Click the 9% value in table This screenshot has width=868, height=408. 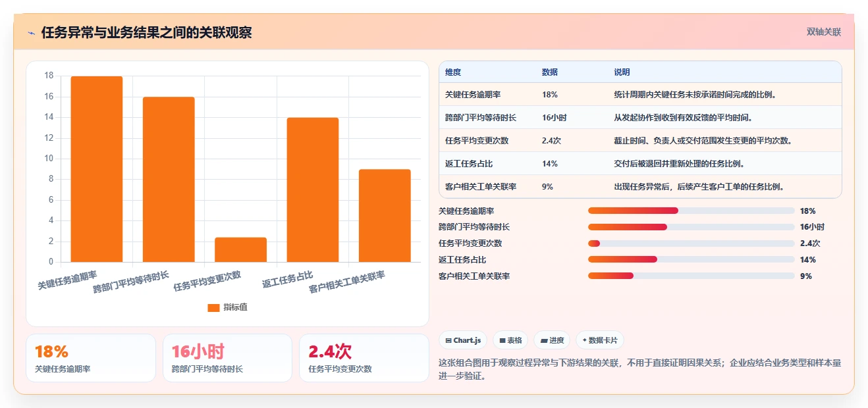pyautogui.click(x=547, y=187)
